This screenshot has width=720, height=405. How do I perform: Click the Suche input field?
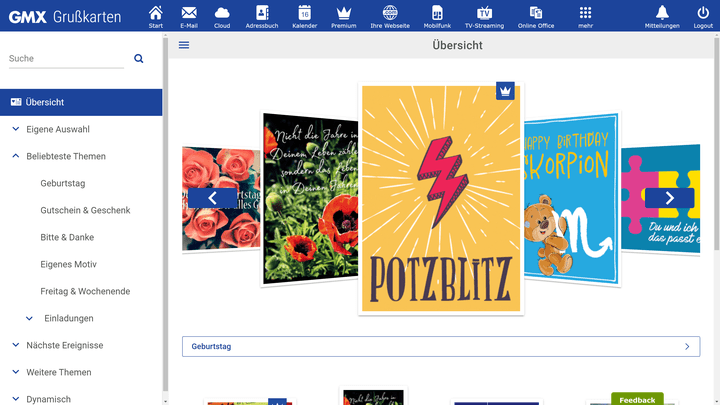click(65, 59)
